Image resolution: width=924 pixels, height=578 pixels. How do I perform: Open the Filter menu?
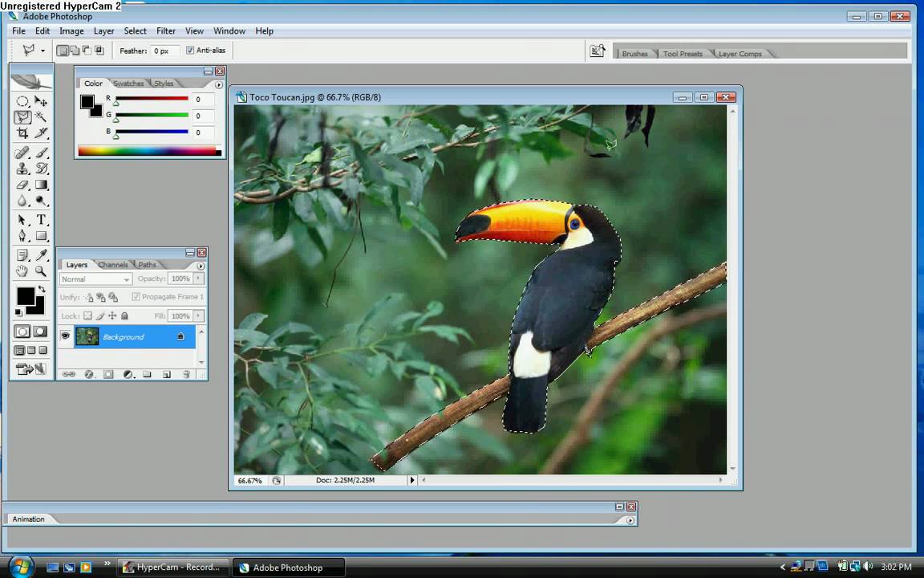pyautogui.click(x=165, y=31)
